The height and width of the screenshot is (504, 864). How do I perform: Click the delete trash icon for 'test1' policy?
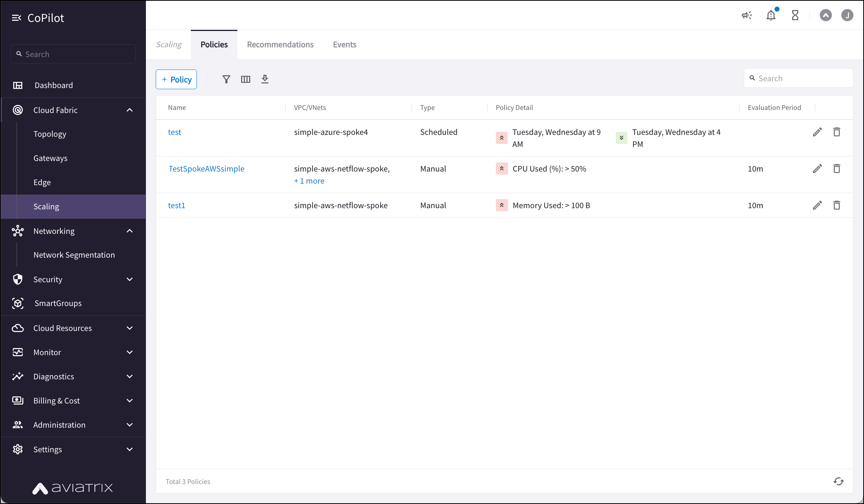836,205
